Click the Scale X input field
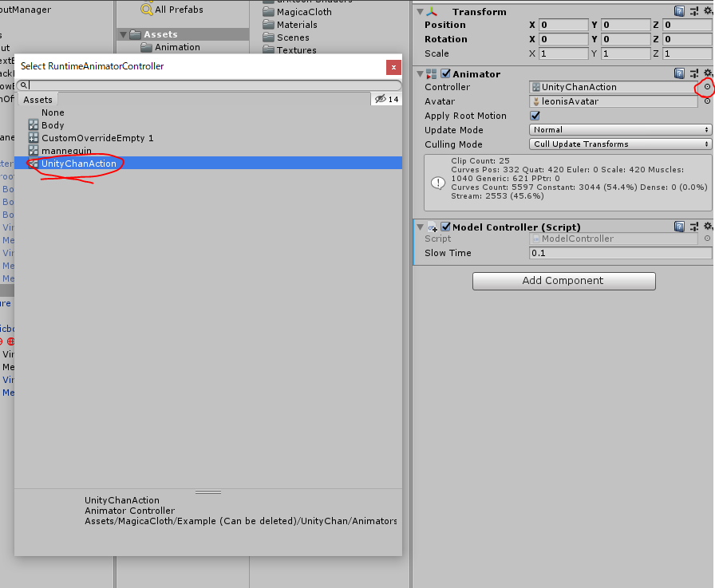Image resolution: width=715 pixels, height=588 pixels. 563,53
